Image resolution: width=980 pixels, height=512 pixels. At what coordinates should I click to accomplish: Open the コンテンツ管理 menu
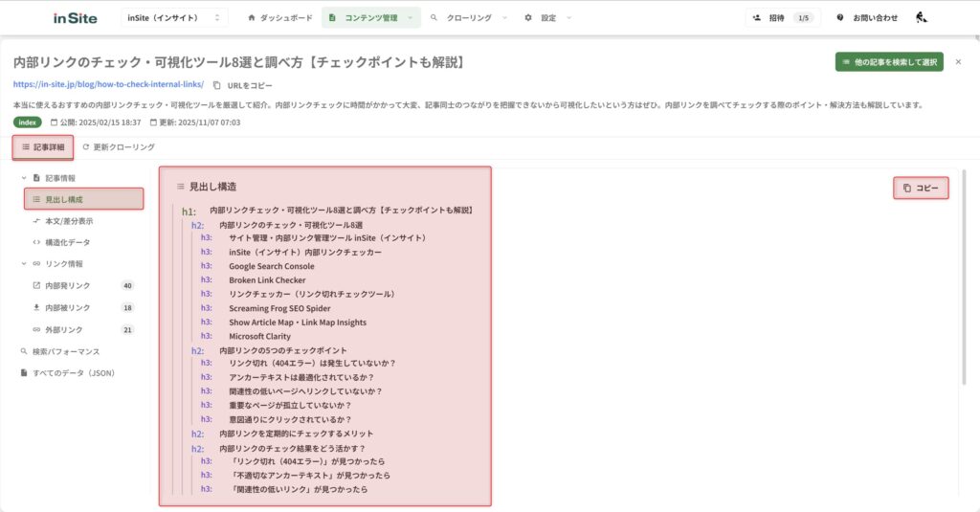[371, 18]
